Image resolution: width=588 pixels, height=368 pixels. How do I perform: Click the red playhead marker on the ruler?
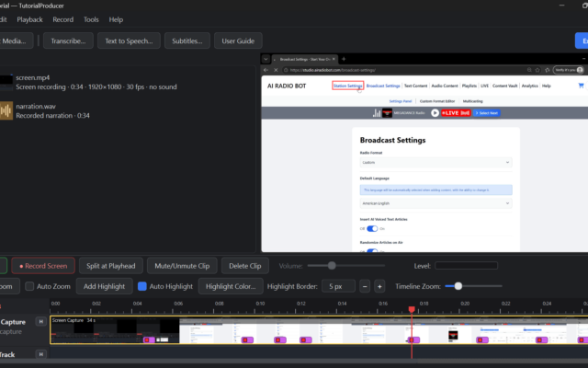coord(412,309)
